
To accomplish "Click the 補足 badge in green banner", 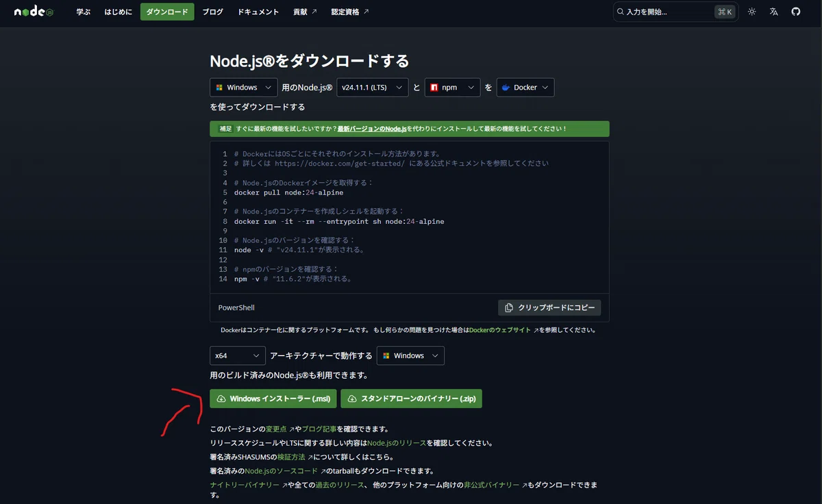I will (x=225, y=129).
